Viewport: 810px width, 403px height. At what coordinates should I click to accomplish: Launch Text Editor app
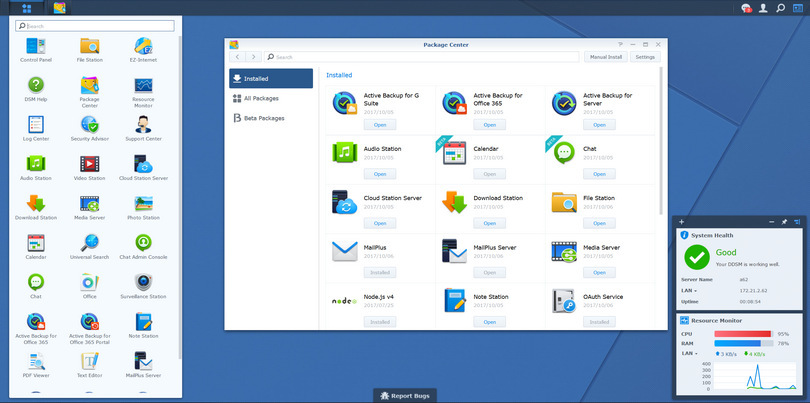coord(89,365)
